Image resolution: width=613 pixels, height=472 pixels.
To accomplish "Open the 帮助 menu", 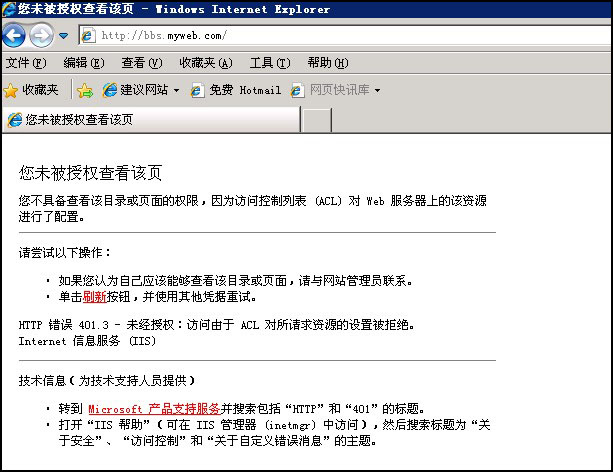I will pos(327,63).
